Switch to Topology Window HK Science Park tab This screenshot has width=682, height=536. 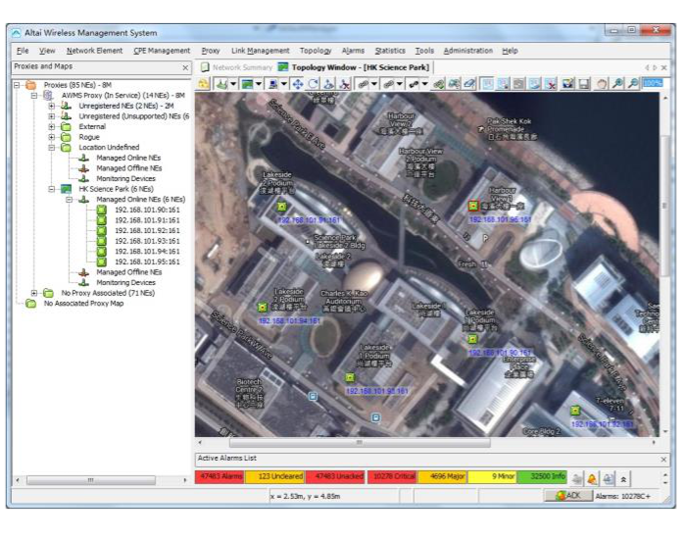(354, 67)
